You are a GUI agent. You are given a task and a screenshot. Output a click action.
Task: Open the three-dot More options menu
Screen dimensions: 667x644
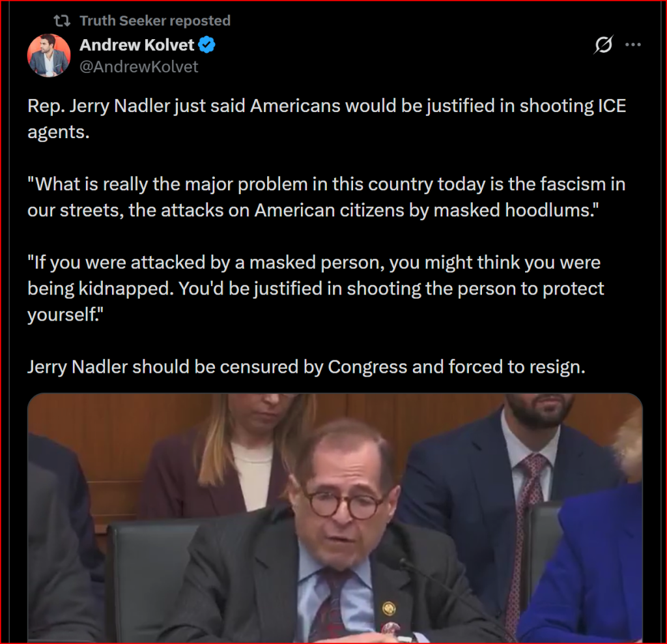633,45
